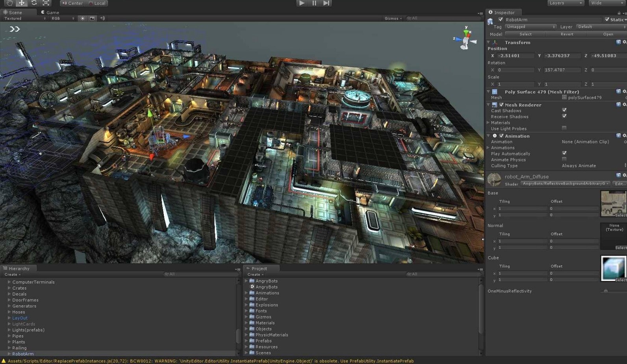Toggle Cast Shadows checkbox

[564, 110]
